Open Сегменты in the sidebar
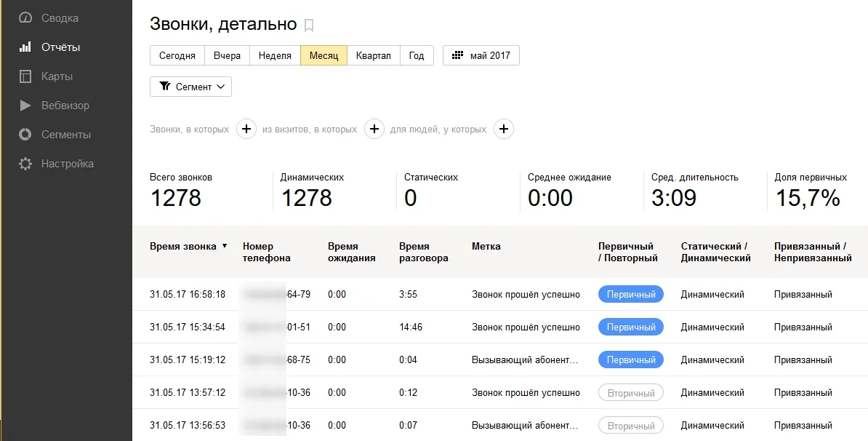This screenshot has height=441, width=868. 66,135
